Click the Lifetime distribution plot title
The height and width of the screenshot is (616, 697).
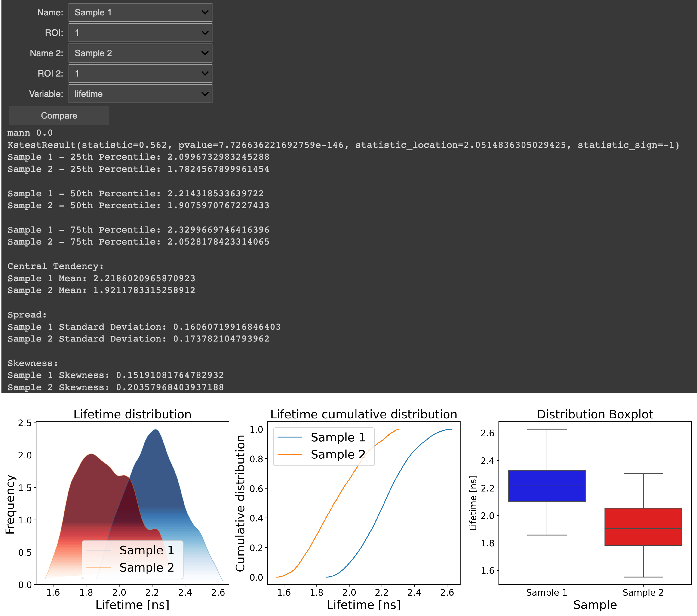(133, 414)
